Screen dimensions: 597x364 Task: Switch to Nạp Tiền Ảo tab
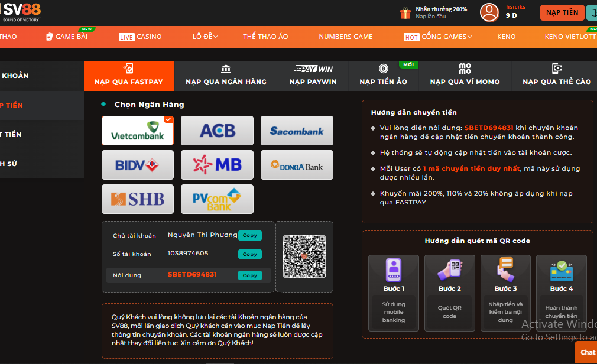click(x=384, y=76)
